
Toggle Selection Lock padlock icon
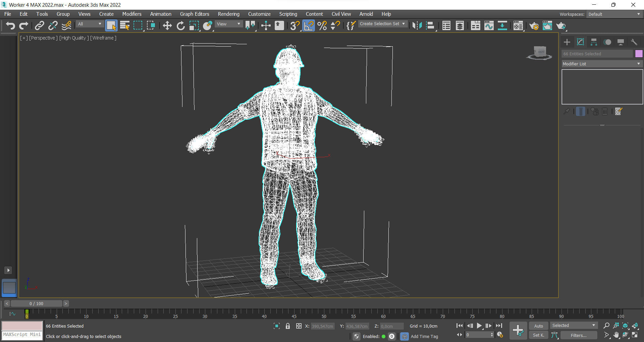(x=287, y=326)
